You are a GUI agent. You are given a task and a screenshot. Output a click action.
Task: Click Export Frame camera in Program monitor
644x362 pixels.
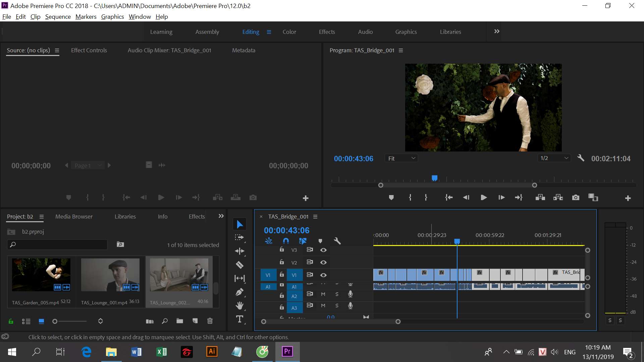[x=576, y=197]
